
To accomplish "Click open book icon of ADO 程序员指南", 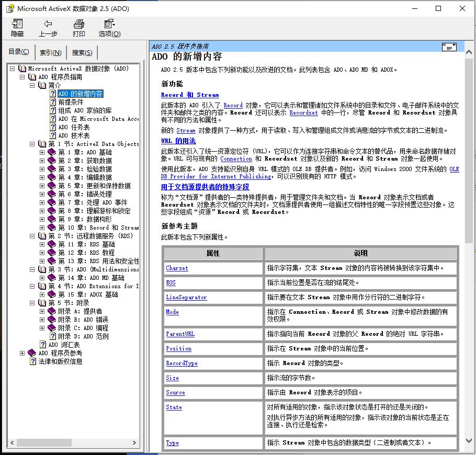I will pos(32,77).
